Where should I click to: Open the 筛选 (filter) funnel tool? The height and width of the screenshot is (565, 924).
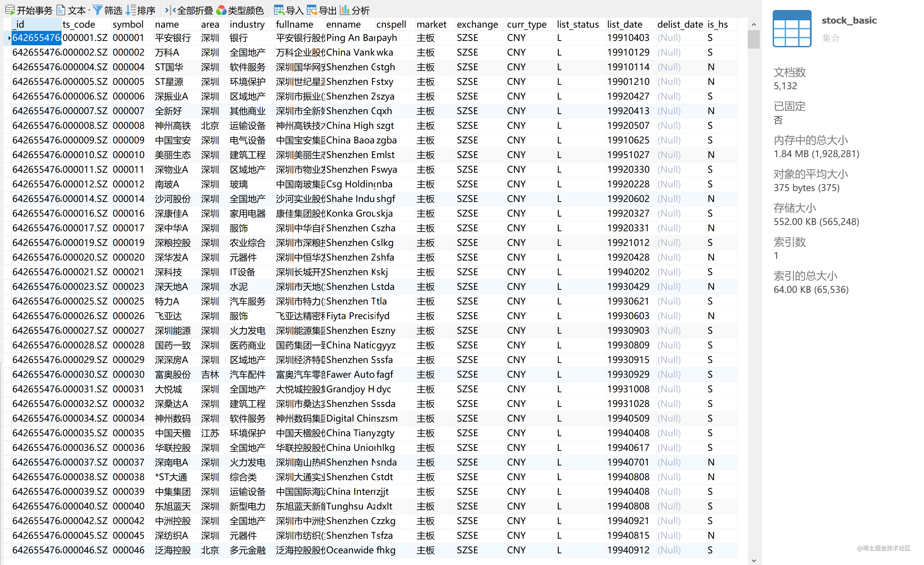click(x=97, y=10)
